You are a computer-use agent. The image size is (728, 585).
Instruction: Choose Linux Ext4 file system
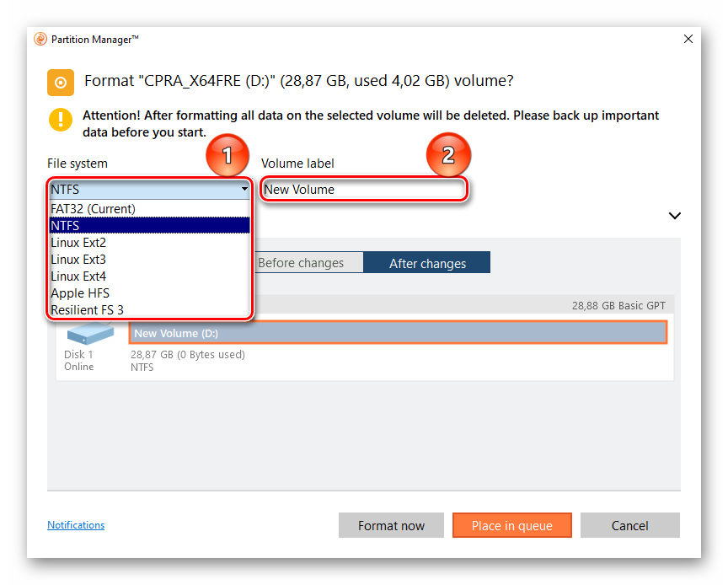78,276
